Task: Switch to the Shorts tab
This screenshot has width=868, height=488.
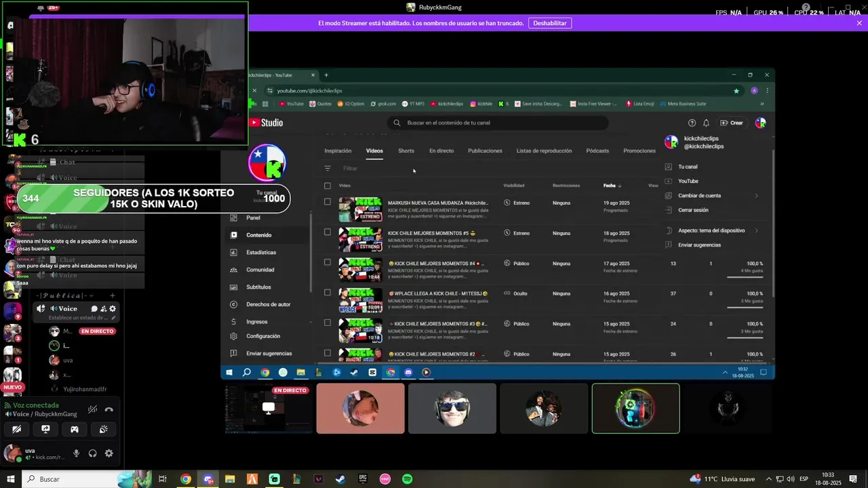Action: 406,150
